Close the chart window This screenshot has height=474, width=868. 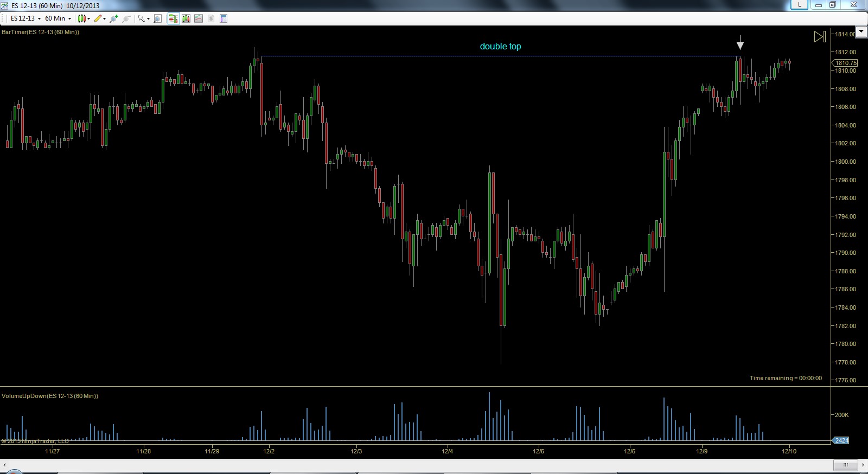pos(853,5)
